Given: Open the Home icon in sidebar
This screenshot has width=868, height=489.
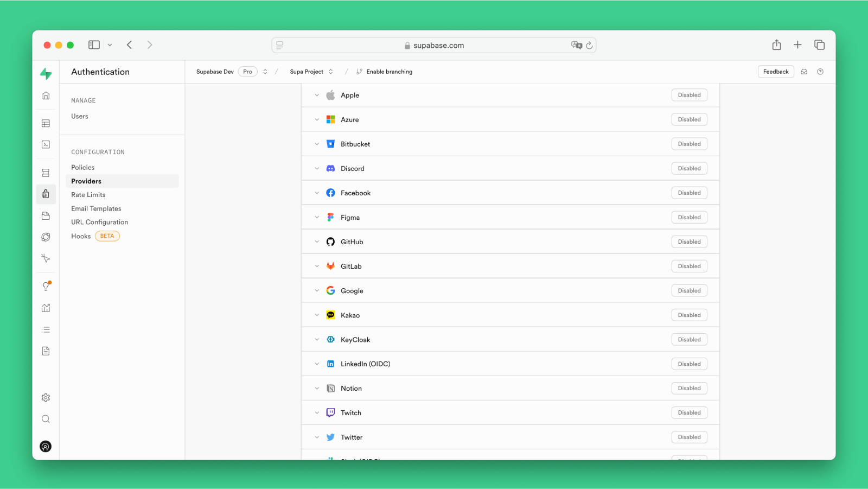Looking at the screenshot, I should 46,96.
